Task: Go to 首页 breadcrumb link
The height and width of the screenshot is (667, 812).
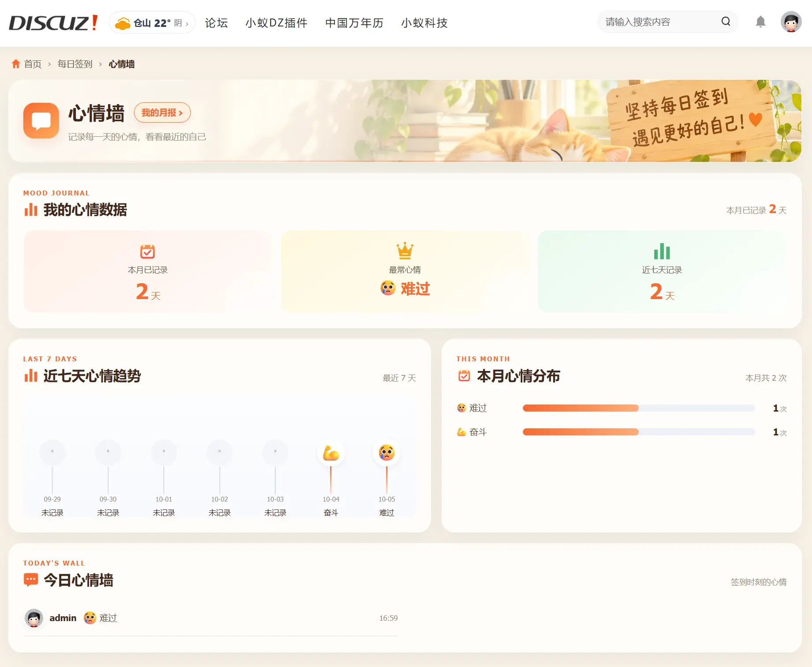Action: (x=33, y=64)
